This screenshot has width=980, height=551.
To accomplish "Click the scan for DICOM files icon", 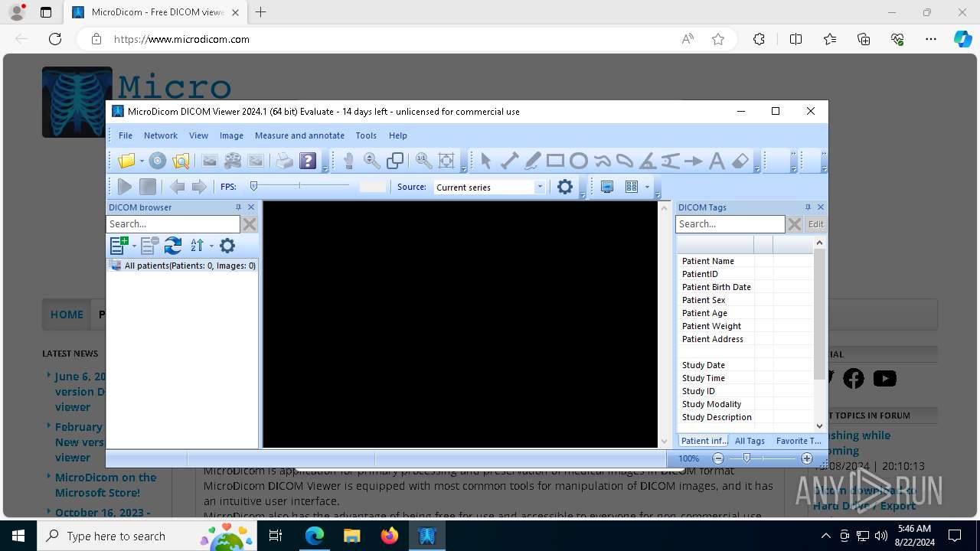I will coord(181,161).
